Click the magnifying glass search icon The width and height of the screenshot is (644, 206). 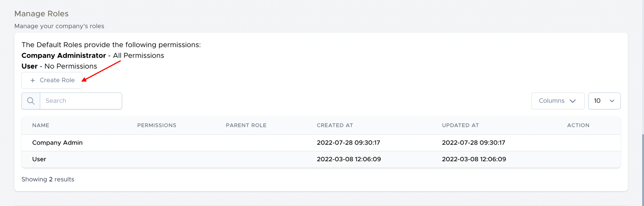pos(31,101)
